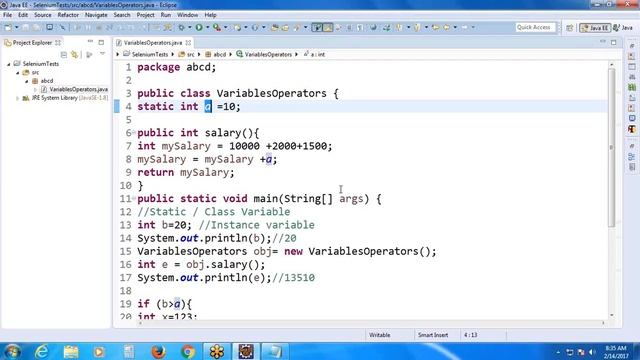The image size is (640, 360).
Task: Click Collapse All icon in Project Explorer
Action: click(64, 55)
